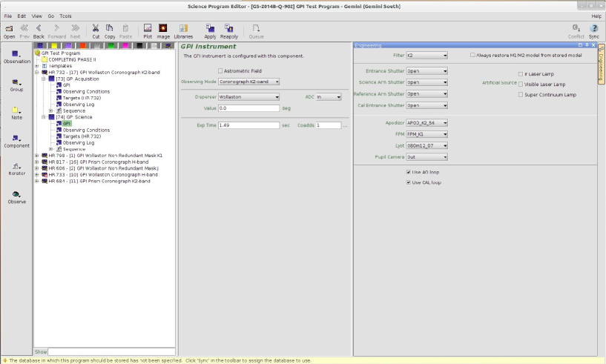Click the Cut scissors icon
The height and width of the screenshot is (364, 606).
pyautogui.click(x=96, y=30)
